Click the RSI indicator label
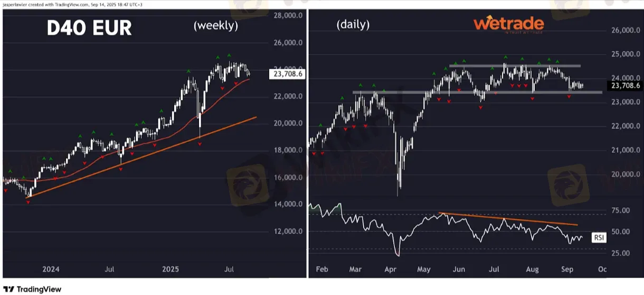Viewport: 644px width, 295px height. pos(599,238)
